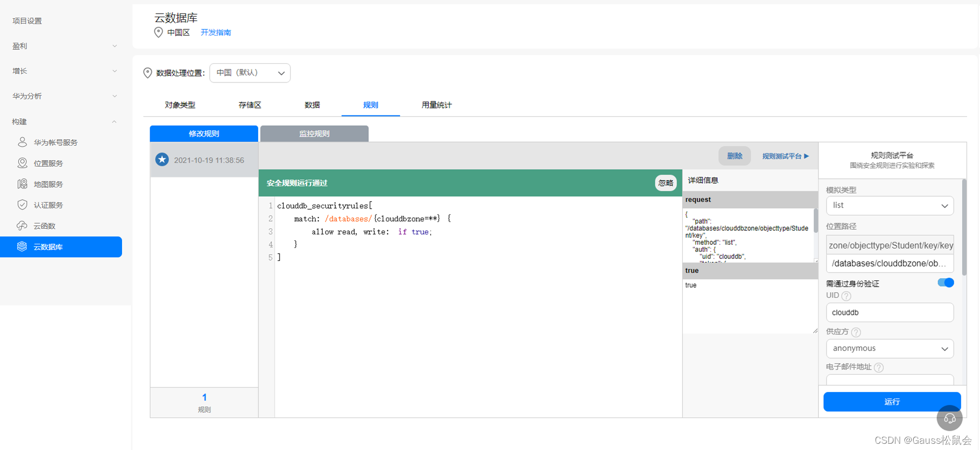Screen dimensions: 980x450
Task: Click the cloud database stack icon
Action: tap(22, 246)
